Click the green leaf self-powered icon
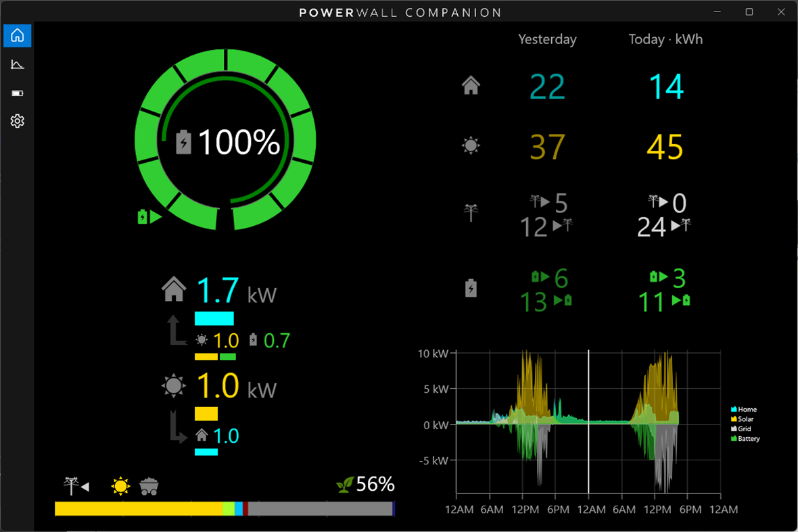The width and height of the screenshot is (798, 532). (x=346, y=484)
